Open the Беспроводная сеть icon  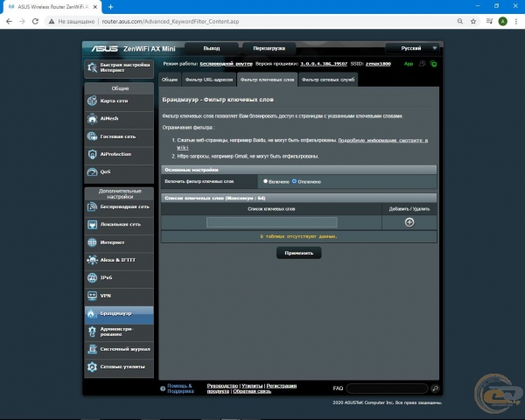92,206
